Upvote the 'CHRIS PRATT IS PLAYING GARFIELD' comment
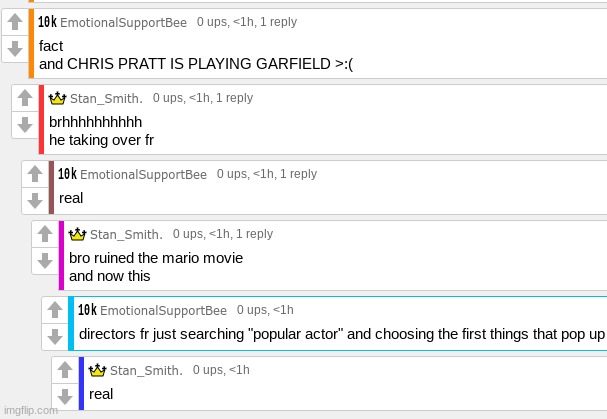This screenshot has width=607, height=419. [x=15, y=22]
